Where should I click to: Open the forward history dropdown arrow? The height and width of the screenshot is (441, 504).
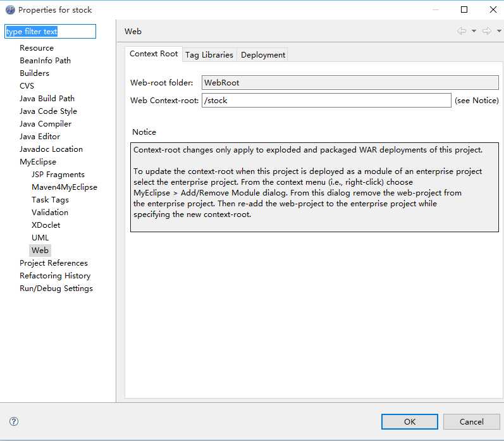coord(499,31)
